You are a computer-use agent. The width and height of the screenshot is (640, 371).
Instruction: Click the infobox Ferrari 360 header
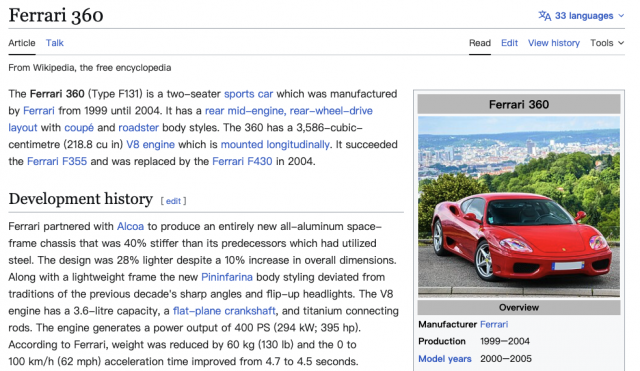point(519,104)
